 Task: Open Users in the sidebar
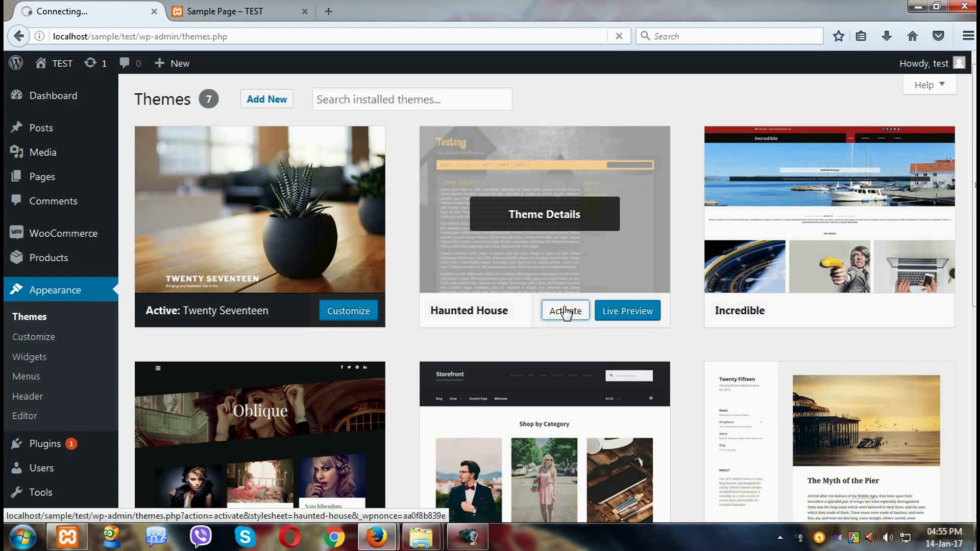pyautogui.click(x=41, y=468)
